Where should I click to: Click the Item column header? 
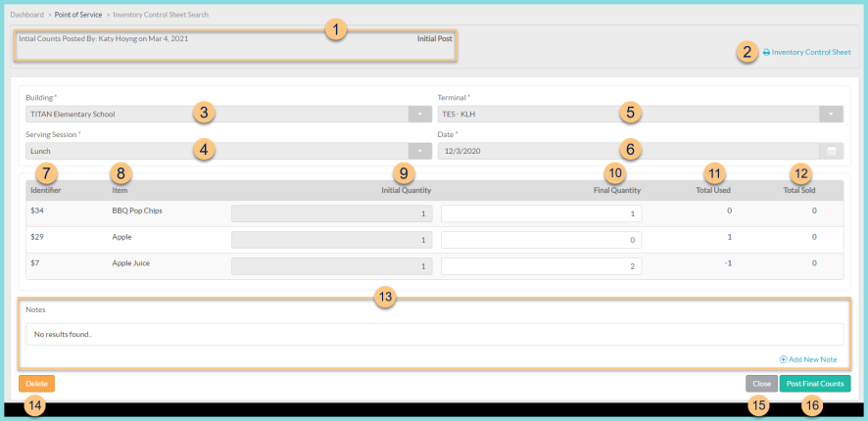[120, 190]
